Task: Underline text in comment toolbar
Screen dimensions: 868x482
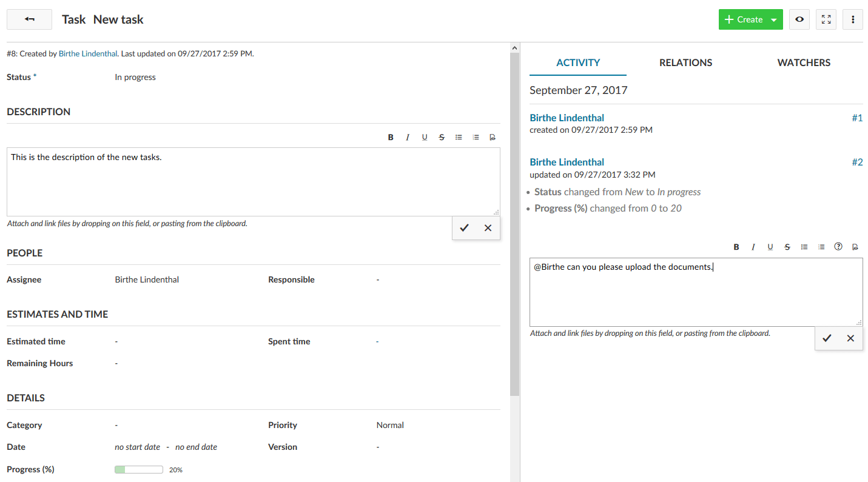Action: 770,247
